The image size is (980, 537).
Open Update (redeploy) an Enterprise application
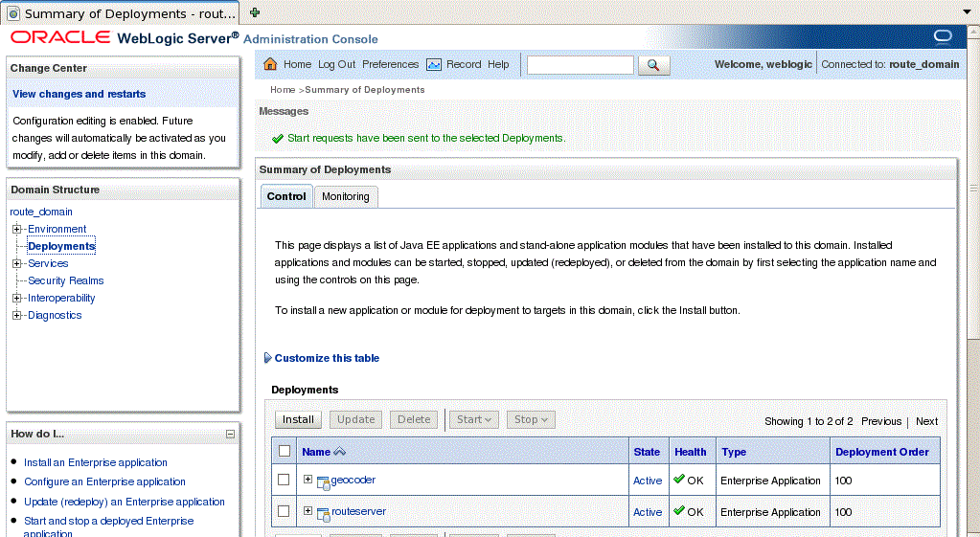pyautogui.click(x=125, y=502)
